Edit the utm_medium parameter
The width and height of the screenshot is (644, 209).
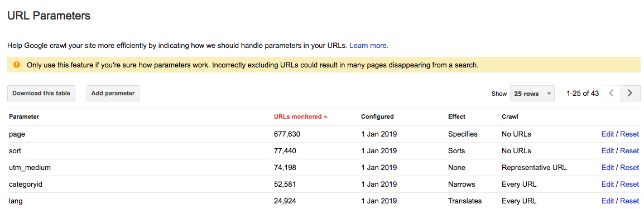[607, 168]
